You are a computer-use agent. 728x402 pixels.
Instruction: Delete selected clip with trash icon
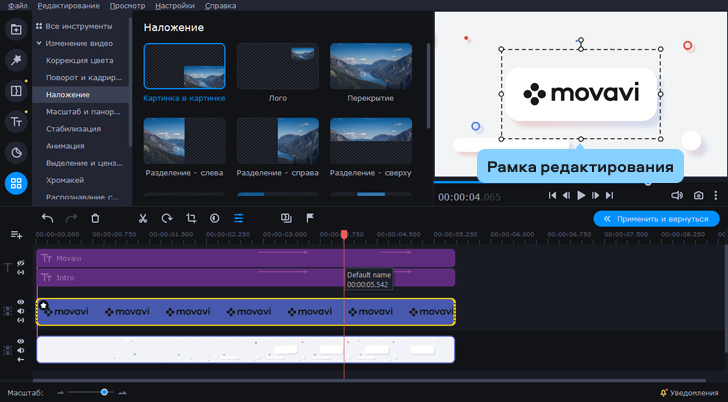(x=95, y=218)
